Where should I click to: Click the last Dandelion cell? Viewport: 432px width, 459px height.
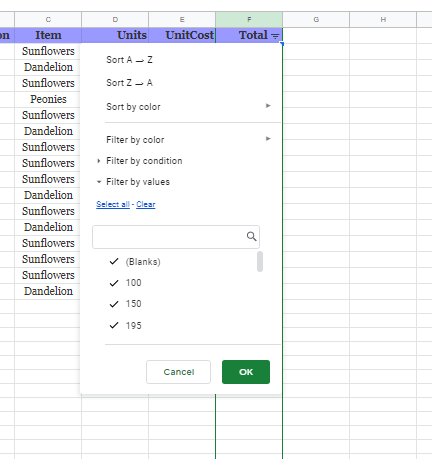(x=48, y=291)
